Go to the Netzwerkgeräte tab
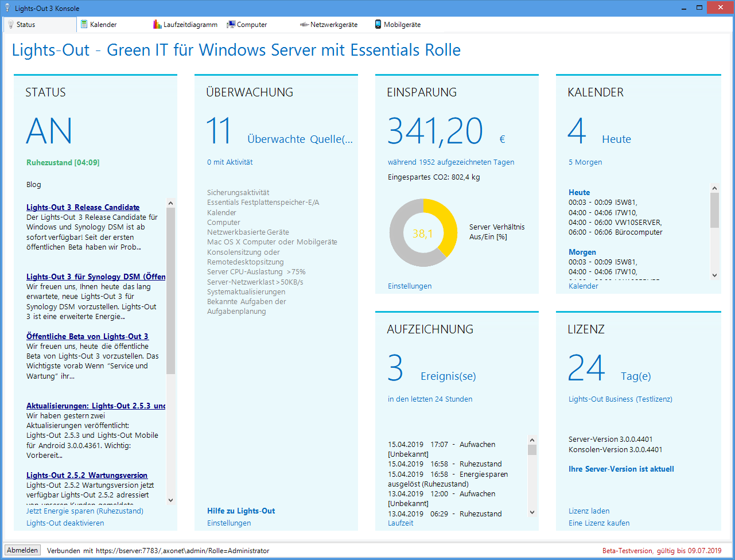The image size is (735, 560). coord(334,25)
